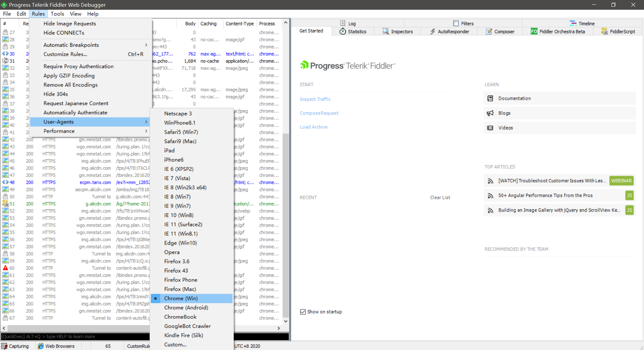Click the JSON icon on session 31

point(5,61)
